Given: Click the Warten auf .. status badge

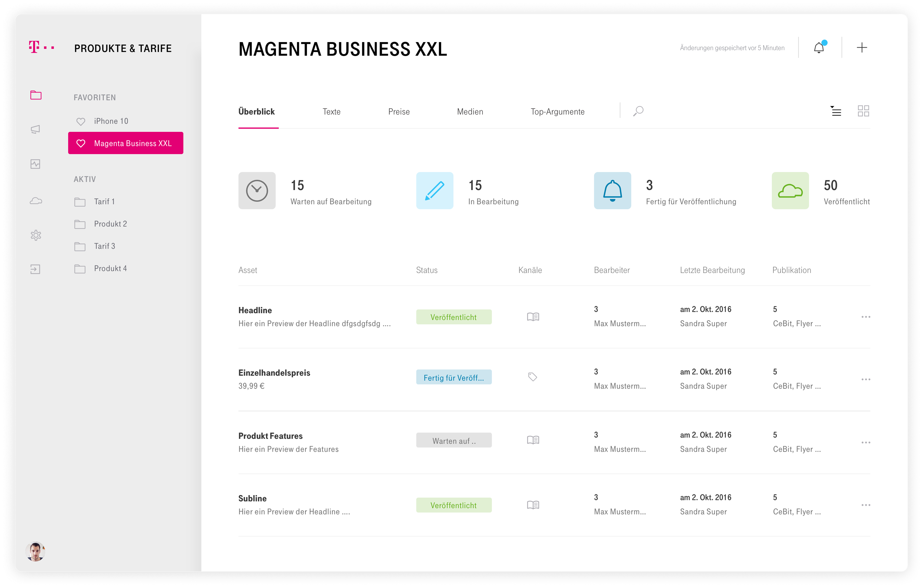Looking at the screenshot, I should pyautogui.click(x=454, y=441).
